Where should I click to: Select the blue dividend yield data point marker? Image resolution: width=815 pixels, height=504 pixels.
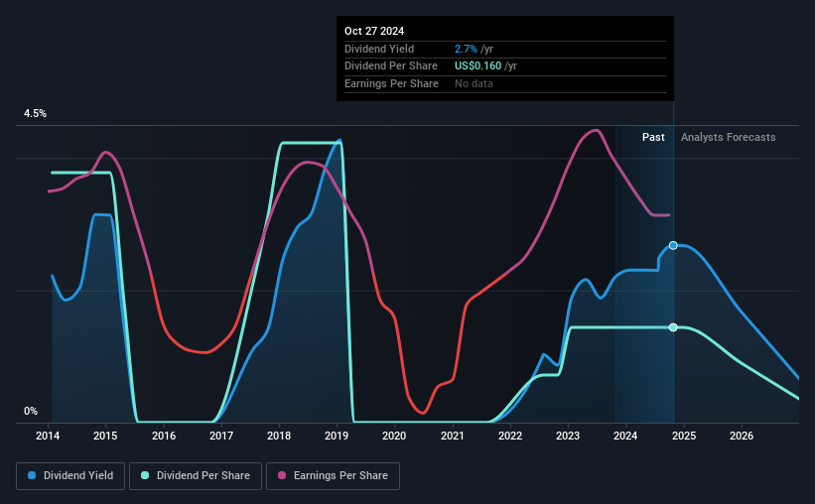(x=673, y=245)
